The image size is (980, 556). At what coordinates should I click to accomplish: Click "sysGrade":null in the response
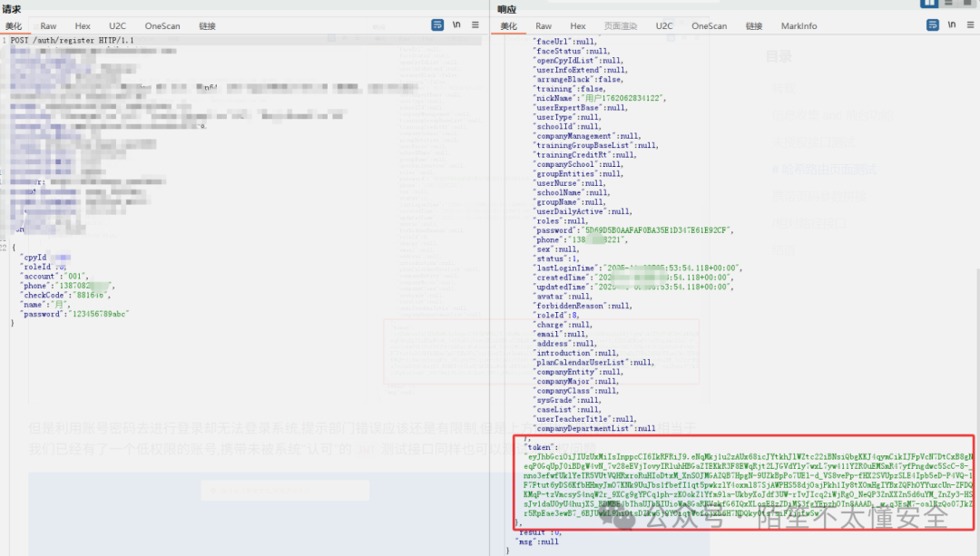567,399
